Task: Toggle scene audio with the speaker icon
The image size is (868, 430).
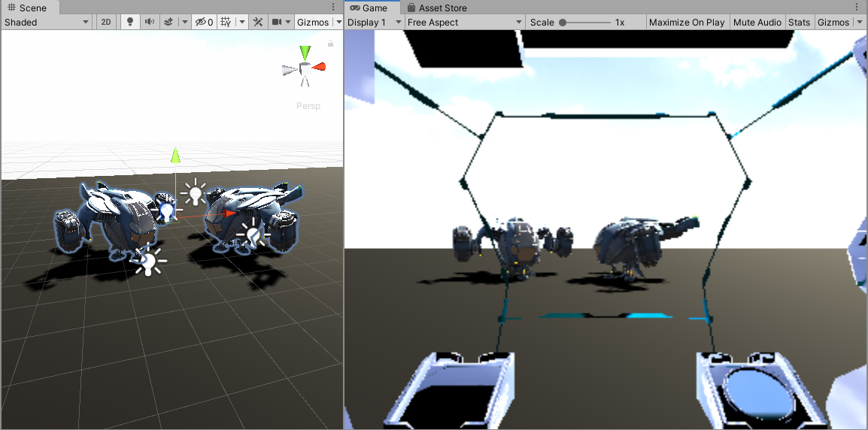Action: tap(150, 22)
